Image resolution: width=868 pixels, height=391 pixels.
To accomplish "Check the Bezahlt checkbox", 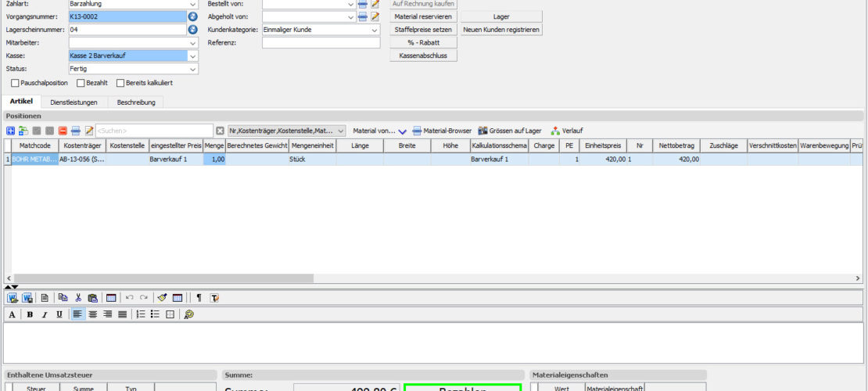I will point(81,83).
